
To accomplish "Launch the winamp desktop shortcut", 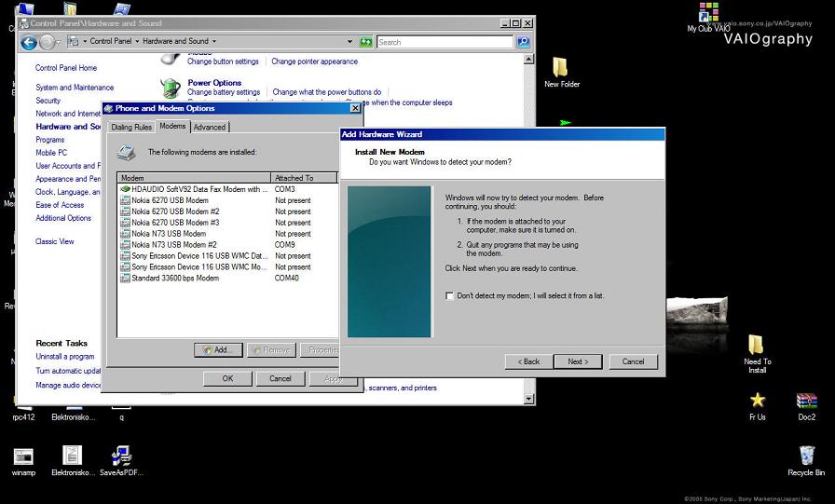I will tap(23, 456).
